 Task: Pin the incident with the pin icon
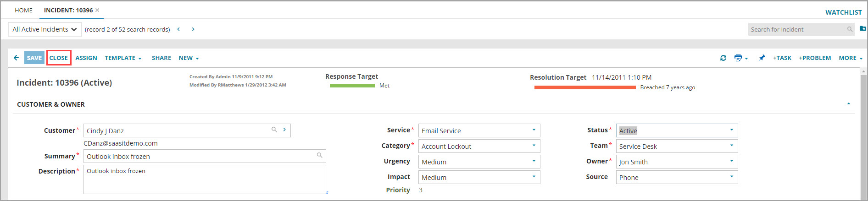[x=762, y=58]
